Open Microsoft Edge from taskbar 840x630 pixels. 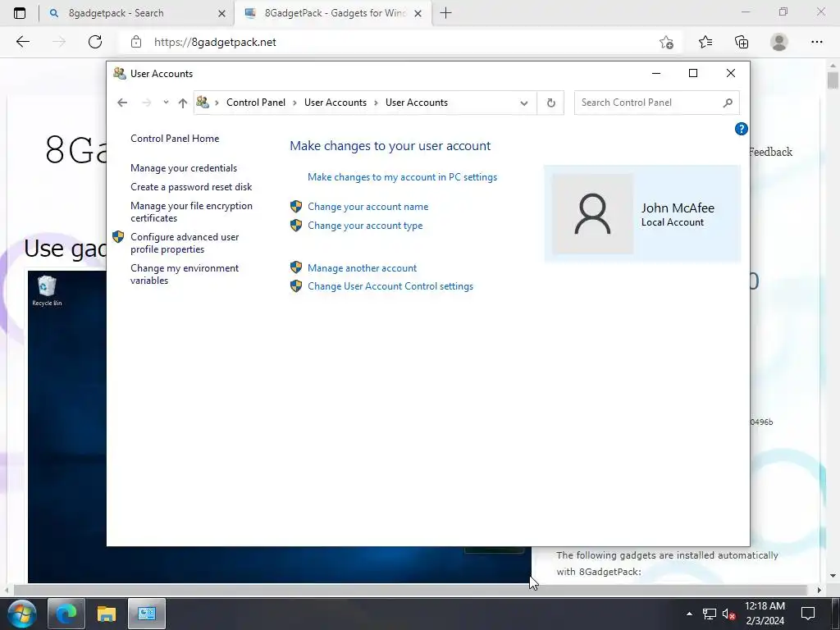pyautogui.click(x=66, y=614)
